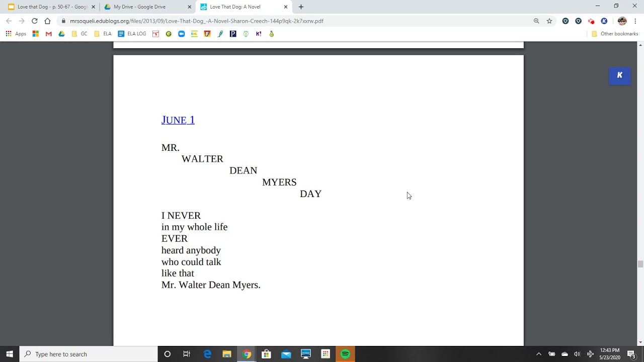Open the Gmail bookmark
Screen dimensions: 644x362
point(48,34)
